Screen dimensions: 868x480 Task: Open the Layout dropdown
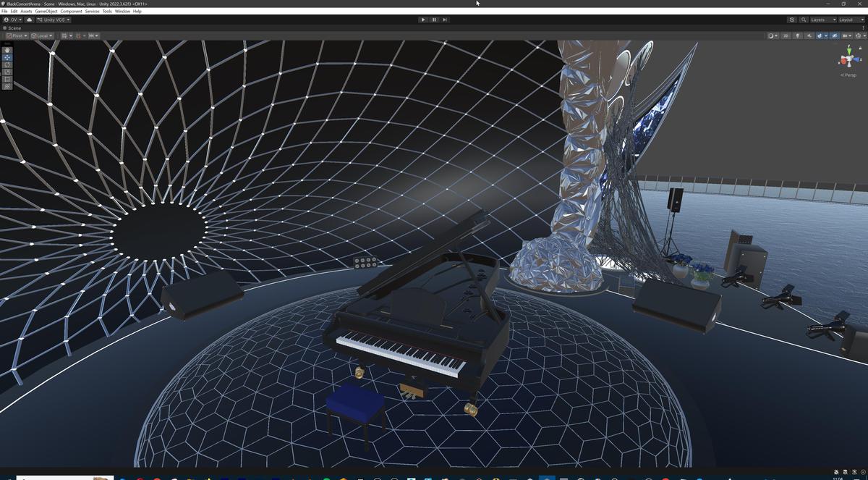(x=851, y=20)
